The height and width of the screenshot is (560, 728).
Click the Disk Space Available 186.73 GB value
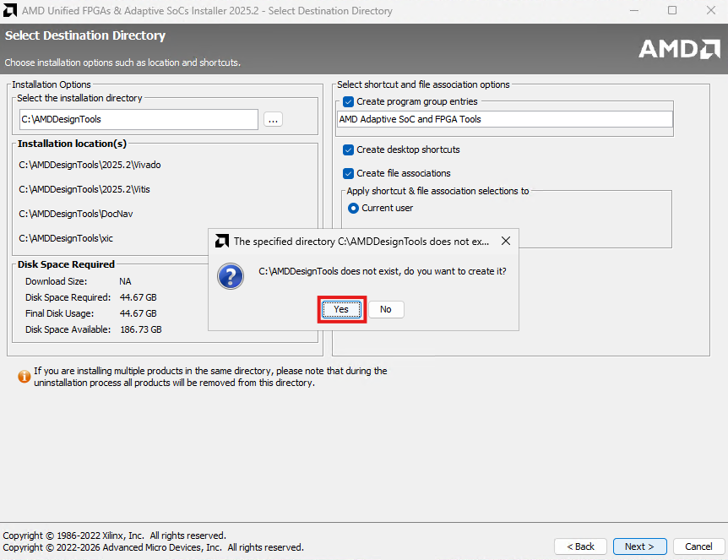(141, 329)
